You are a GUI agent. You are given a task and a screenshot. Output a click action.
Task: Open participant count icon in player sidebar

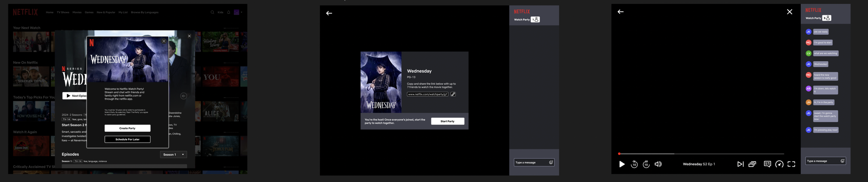(x=827, y=18)
